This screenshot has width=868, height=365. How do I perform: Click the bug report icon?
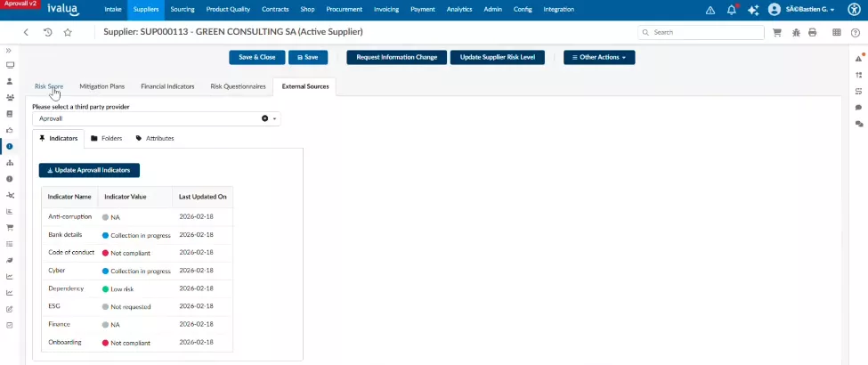tap(795, 32)
